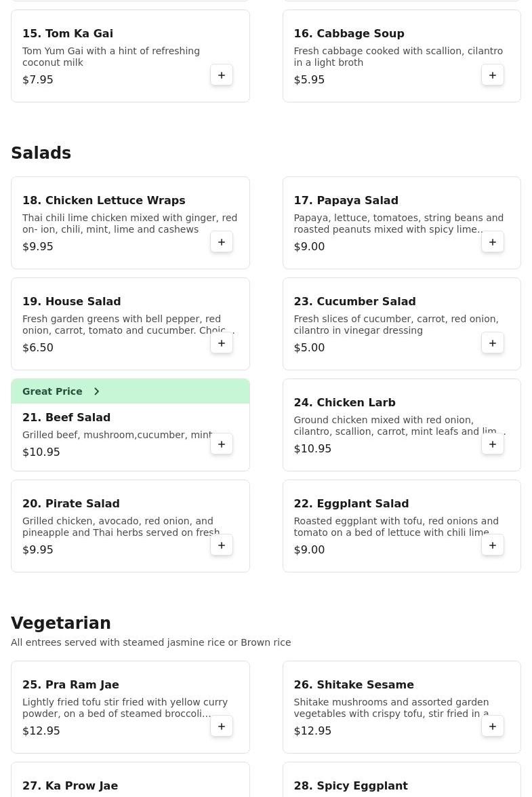Open 22. Eggplant Salad item details

tap(401, 526)
